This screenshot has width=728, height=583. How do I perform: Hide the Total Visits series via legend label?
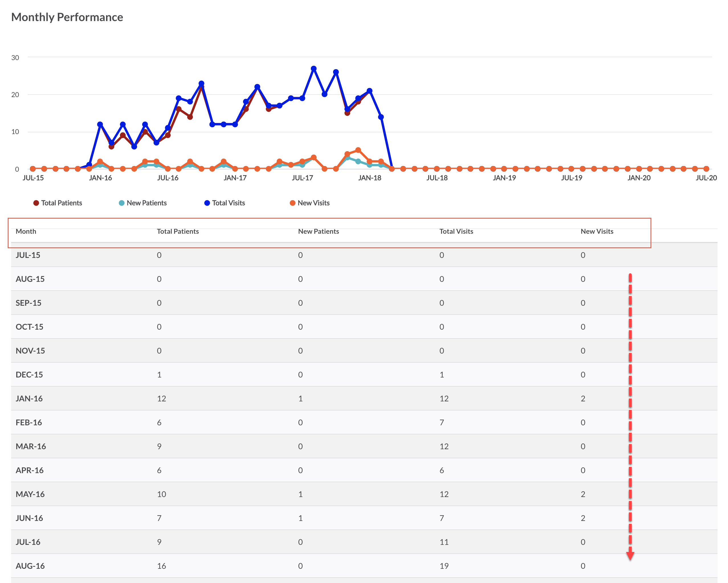click(x=228, y=203)
